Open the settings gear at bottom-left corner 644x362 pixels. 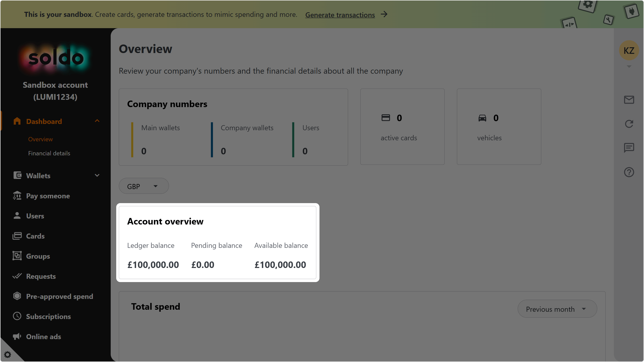point(8,355)
